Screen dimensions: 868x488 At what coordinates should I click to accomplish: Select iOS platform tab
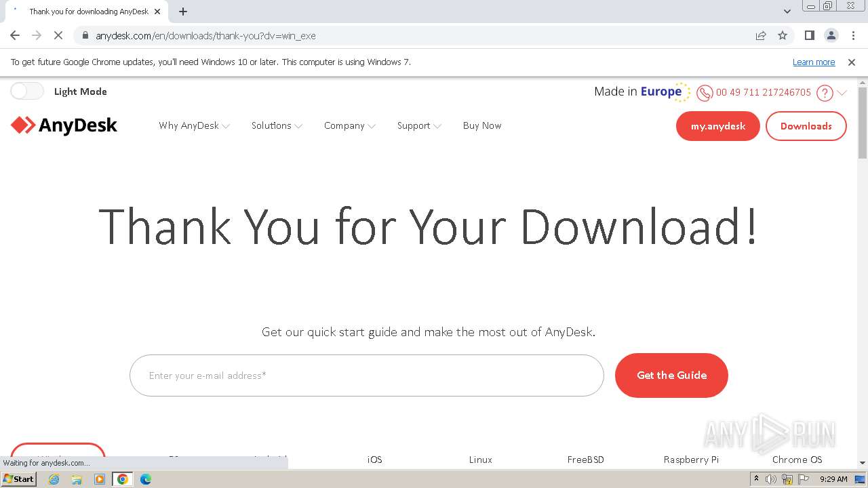coord(375,460)
